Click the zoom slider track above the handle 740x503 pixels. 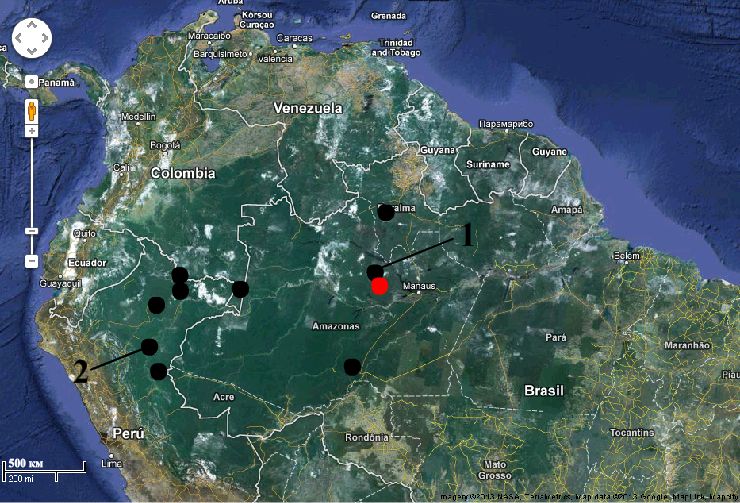point(32,182)
